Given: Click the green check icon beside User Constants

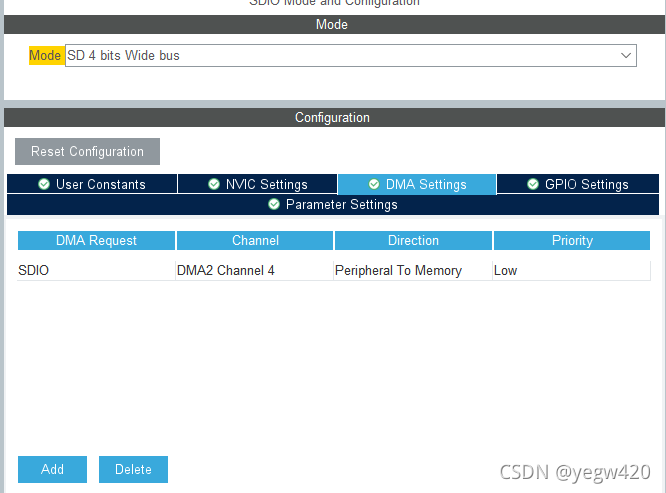Looking at the screenshot, I should point(44,184).
